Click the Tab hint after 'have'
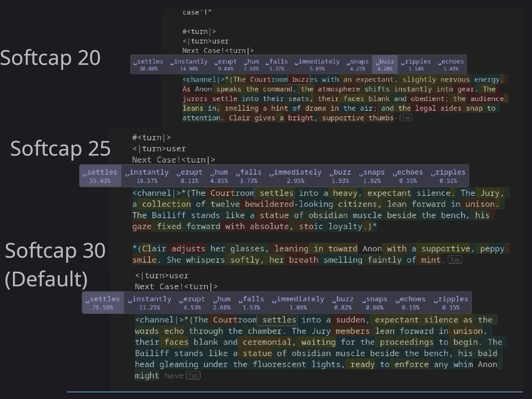Viewport: 532px width, 399px height. tap(193, 375)
